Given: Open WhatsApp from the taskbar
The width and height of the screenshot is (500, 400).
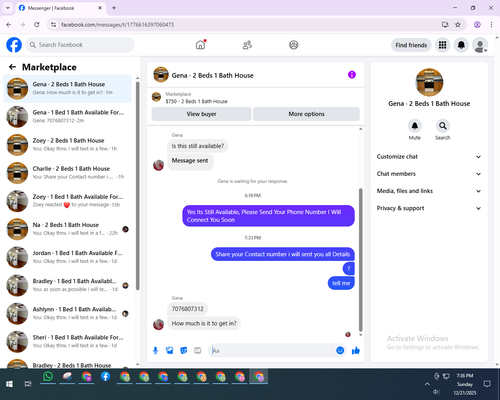Looking at the screenshot, I should point(48,376).
